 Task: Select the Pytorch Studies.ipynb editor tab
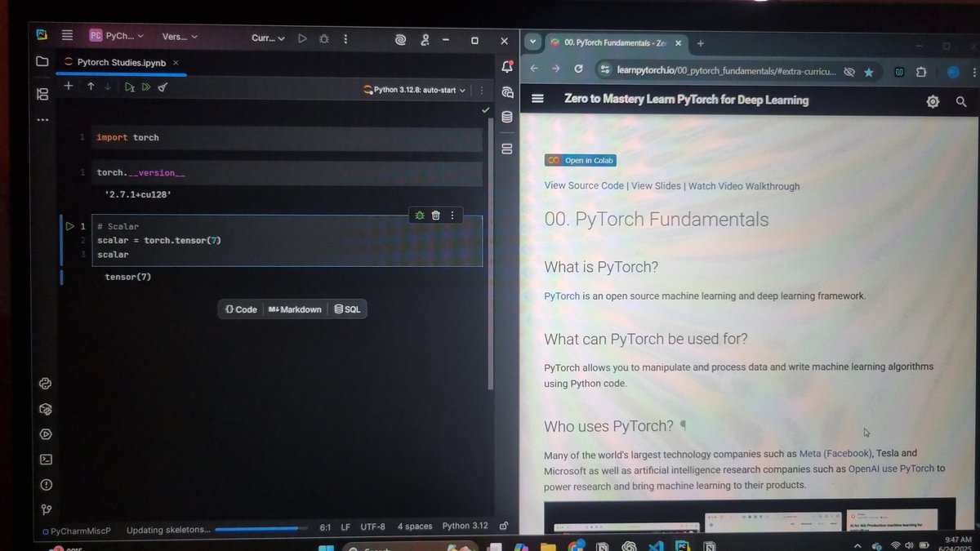[x=121, y=62]
